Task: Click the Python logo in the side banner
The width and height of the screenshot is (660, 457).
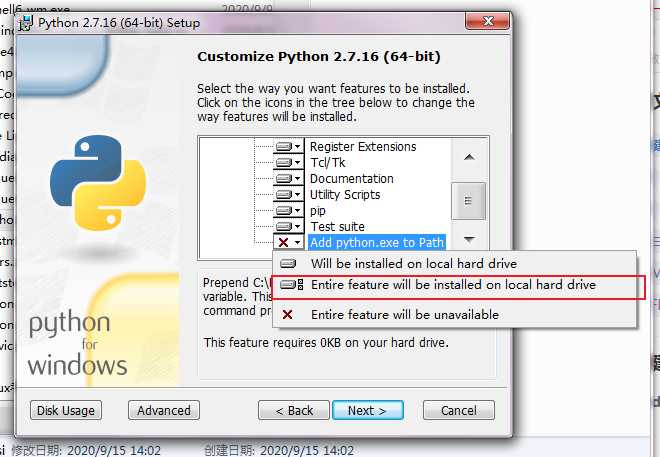Action: click(x=98, y=183)
